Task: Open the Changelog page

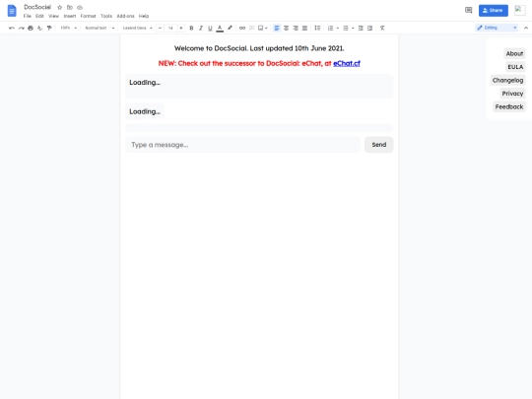Action: click(508, 80)
